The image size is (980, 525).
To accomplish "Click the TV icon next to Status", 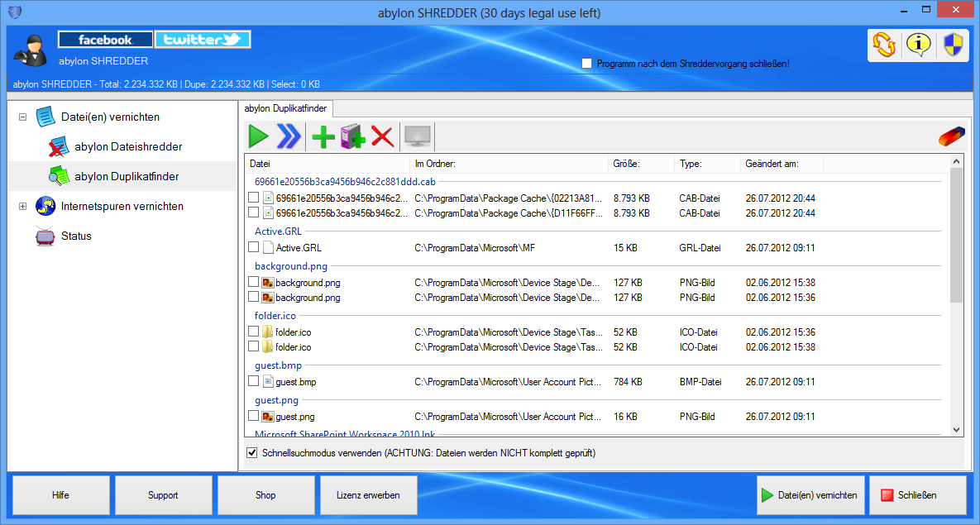I will click(45, 236).
